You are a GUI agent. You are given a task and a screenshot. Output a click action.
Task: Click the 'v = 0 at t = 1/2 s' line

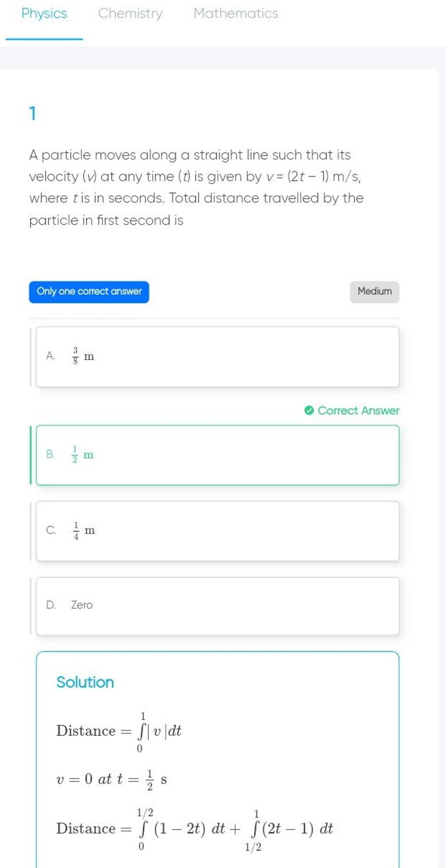point(111,779)
